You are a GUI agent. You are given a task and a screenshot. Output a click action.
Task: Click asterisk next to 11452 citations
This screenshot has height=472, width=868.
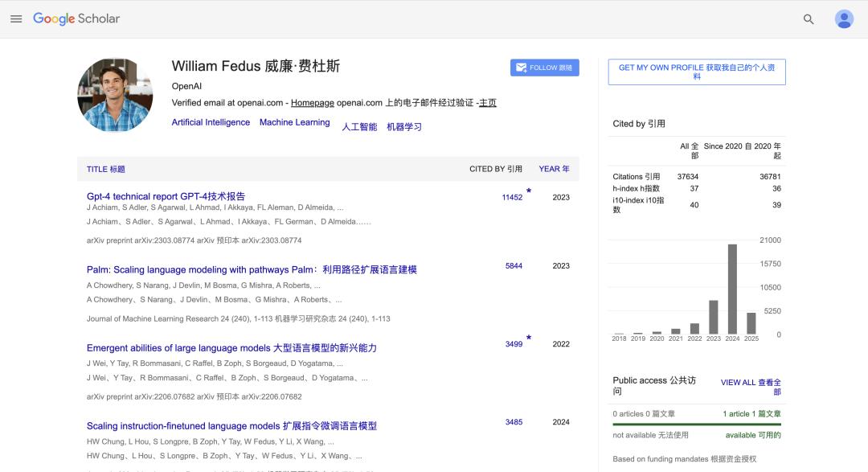[x=529, y=191]
